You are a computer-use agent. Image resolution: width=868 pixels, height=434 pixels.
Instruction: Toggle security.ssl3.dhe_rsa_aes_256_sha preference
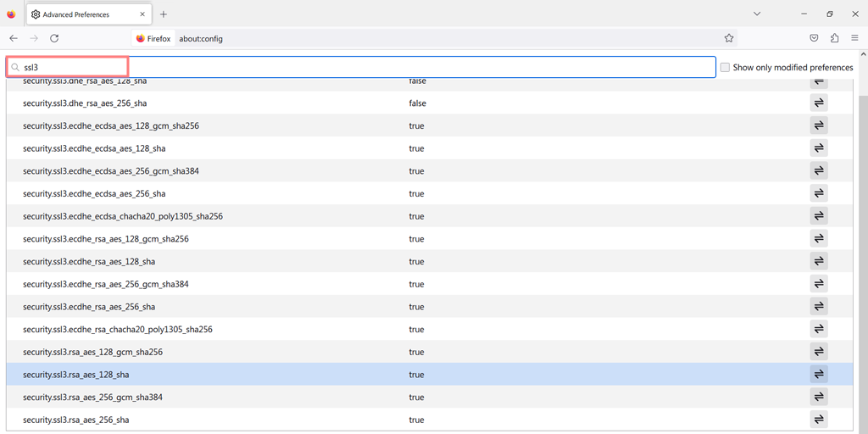(819, 103)
